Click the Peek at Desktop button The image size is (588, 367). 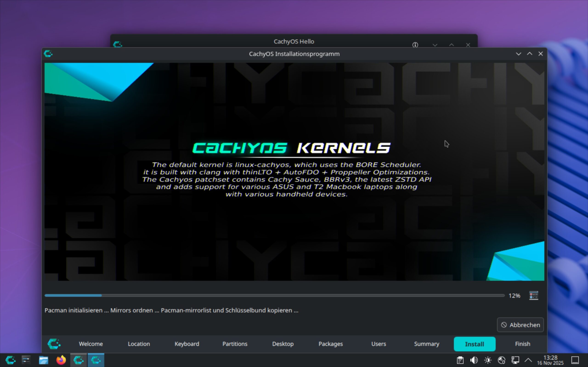point(575,360)
